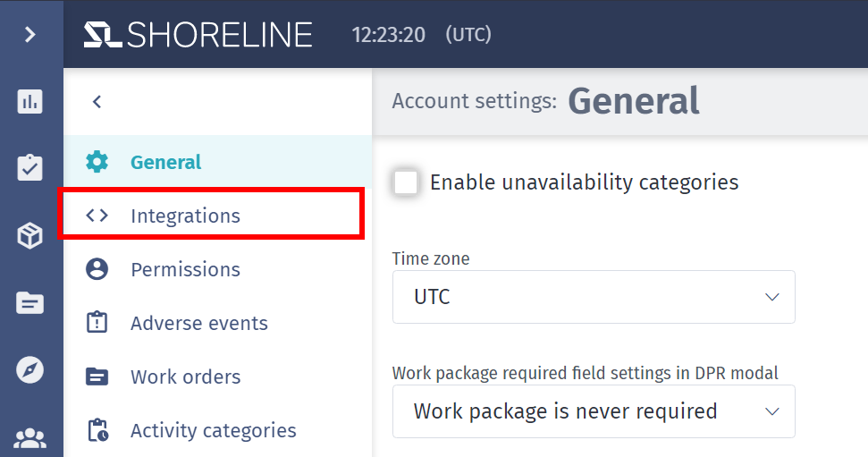Click the Integrations code brackets icon

tap(97, 215)
